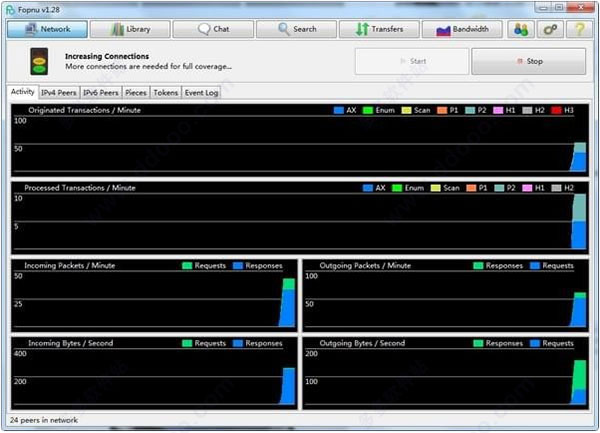Image resolution: width=600 pixels, height=433 pixels.
Task: Click Responses blue swatch in Incoming Packets legend
Action: (x=238, y=266)
